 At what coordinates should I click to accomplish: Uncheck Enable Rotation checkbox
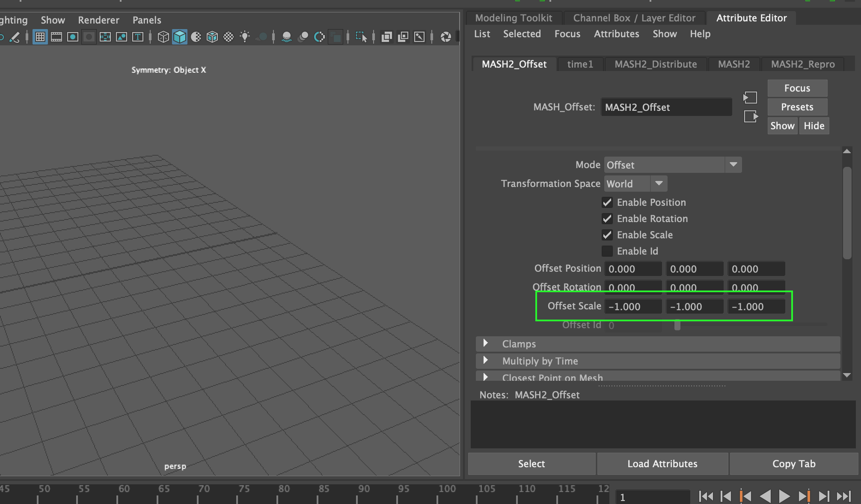coord(607,219)
